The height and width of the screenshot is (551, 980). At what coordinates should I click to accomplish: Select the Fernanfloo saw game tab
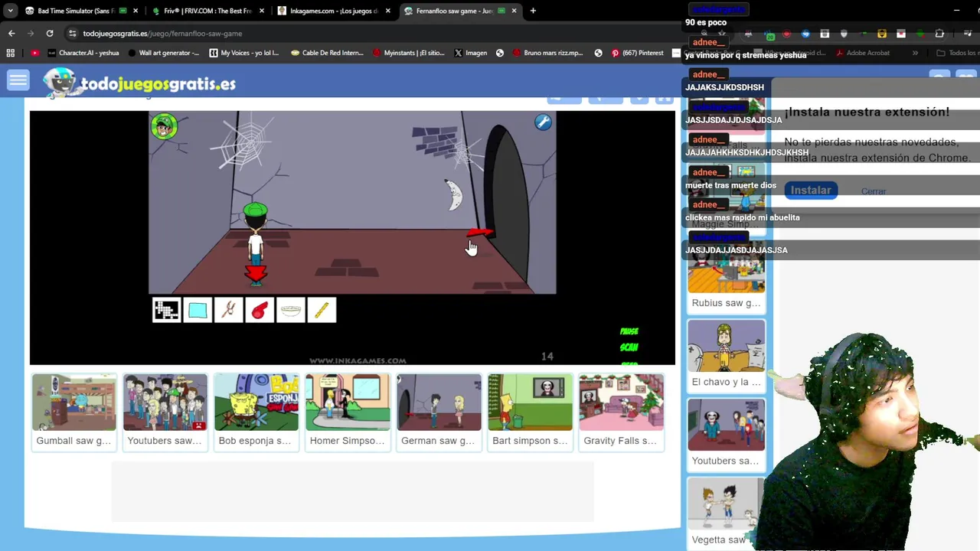(x=459, y=11)
